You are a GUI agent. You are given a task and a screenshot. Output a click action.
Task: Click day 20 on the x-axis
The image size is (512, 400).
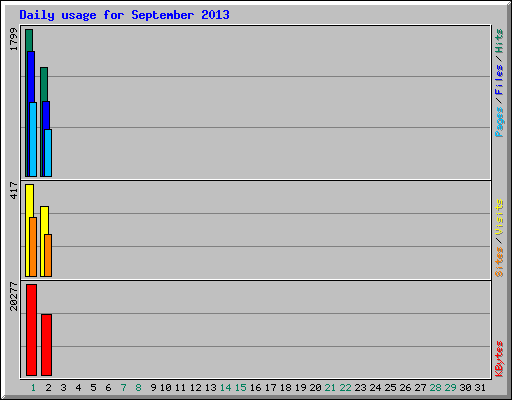315,388
